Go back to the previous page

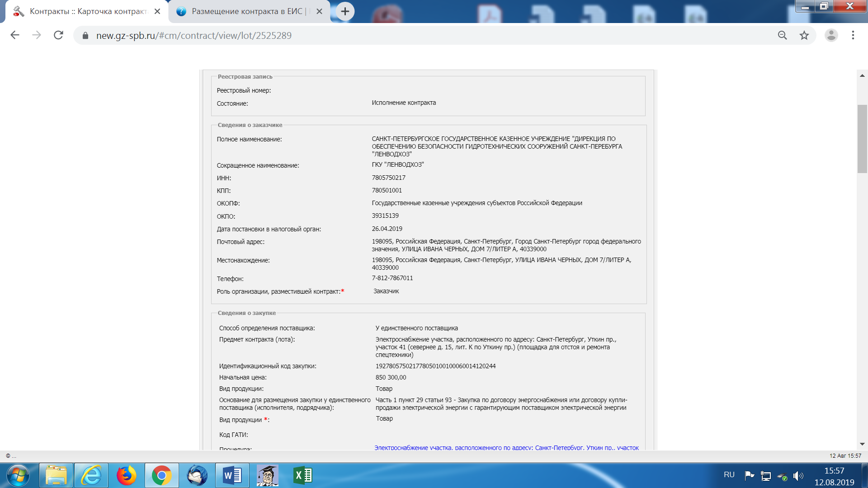[15, 35]
